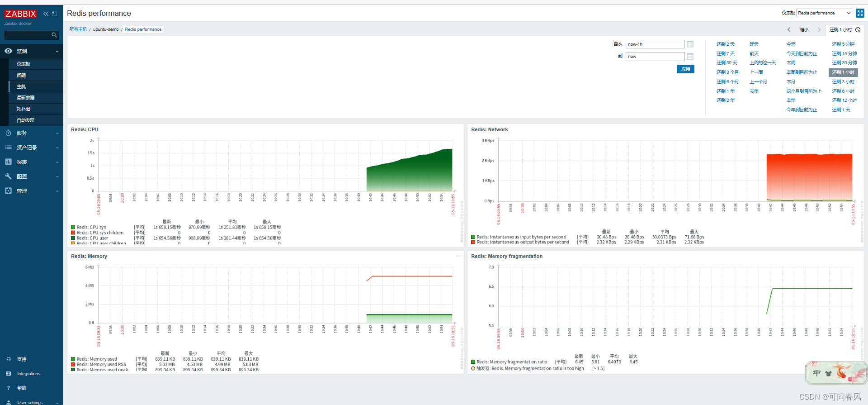
Task: Select the 今天 time range
Action: coord(791,44)
